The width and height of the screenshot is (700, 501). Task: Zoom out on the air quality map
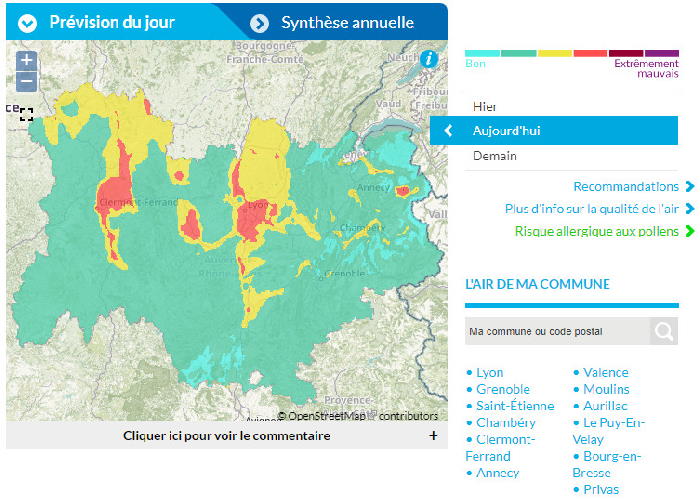click(27, 82)
